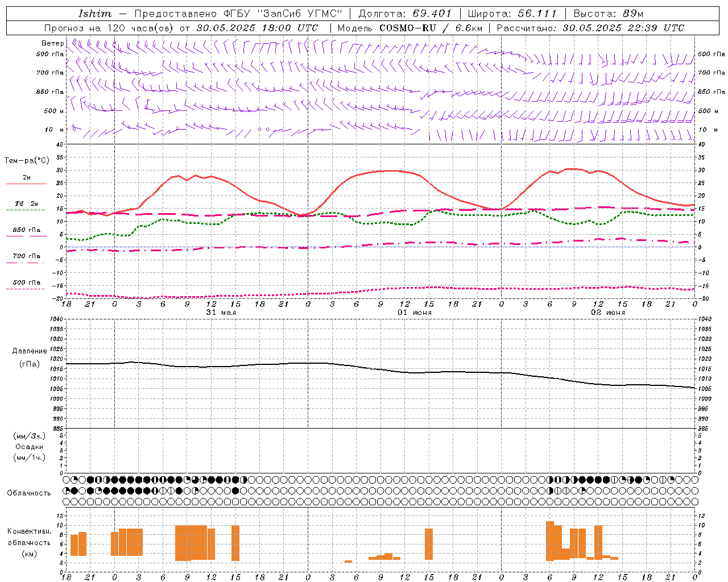The width and height of the screenshot is (728, 582).
Task: Click the longitude value Долгота: 69.401
Action: (x=404, y=14)
